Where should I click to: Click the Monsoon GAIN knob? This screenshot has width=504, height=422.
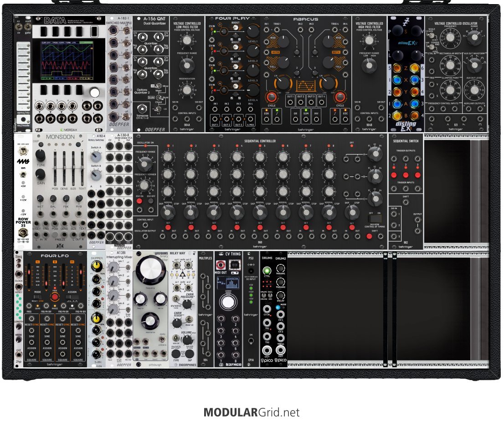click(x=40, y=174)
